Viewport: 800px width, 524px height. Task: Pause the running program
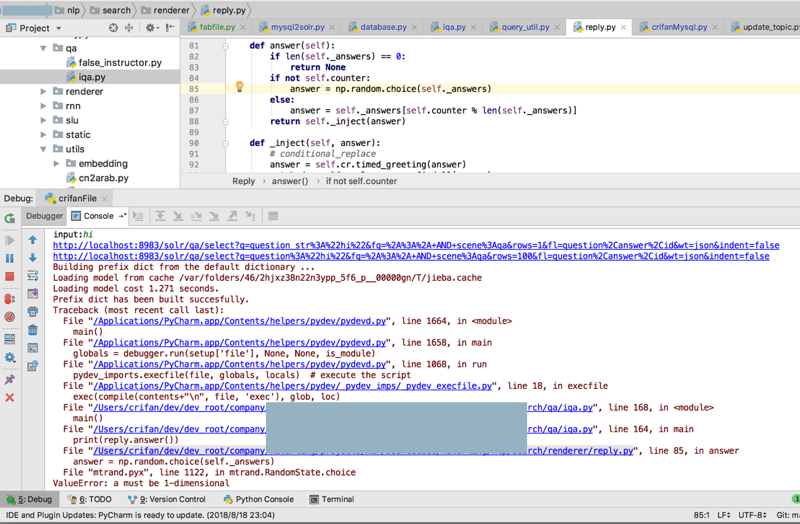pyautogui.click(x=10, y=258)
